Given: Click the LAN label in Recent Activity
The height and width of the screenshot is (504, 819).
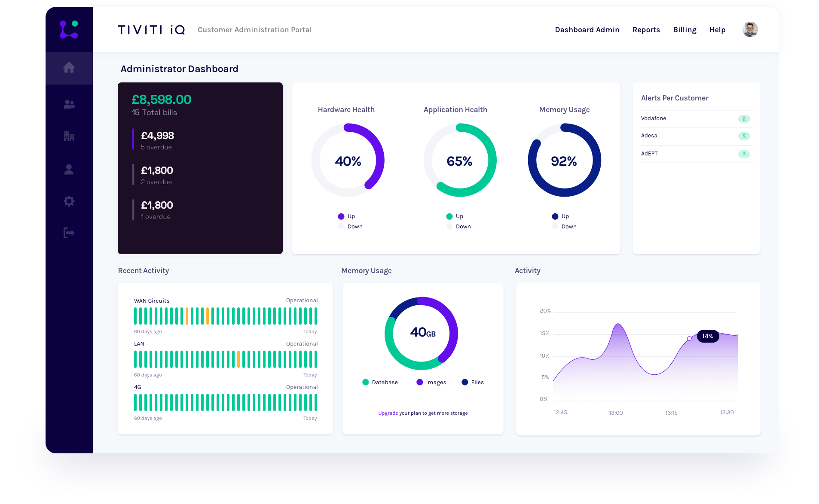Looking at the screenshot, I should coord(139,344).
